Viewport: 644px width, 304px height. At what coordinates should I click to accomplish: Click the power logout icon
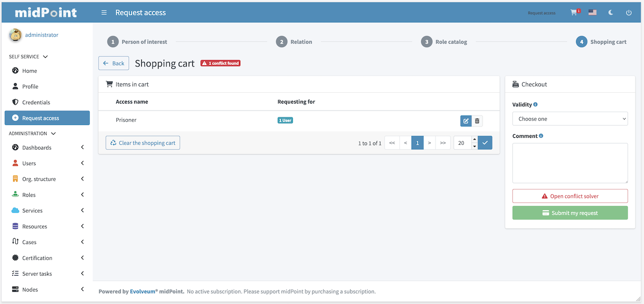(x=629, y=12)
